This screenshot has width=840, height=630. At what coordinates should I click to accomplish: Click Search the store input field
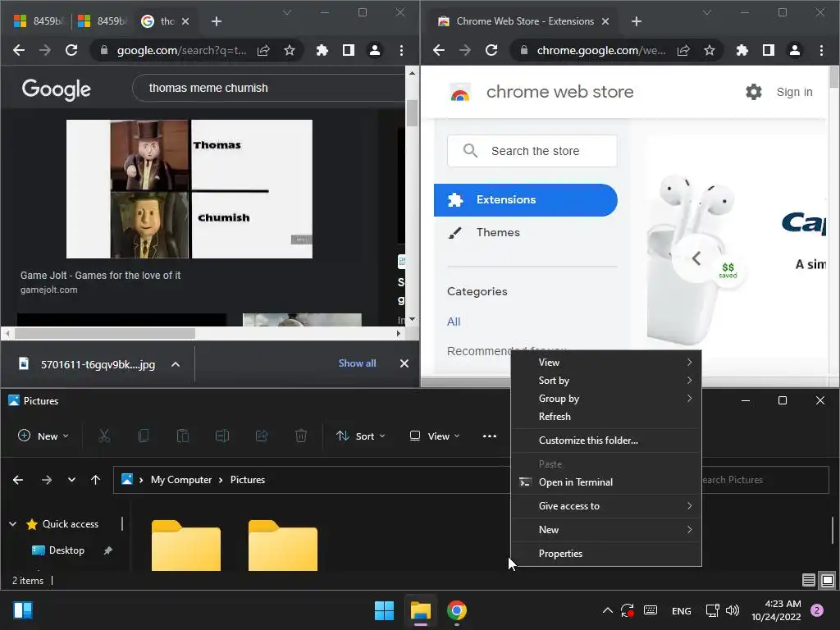[x=532, y=151]
